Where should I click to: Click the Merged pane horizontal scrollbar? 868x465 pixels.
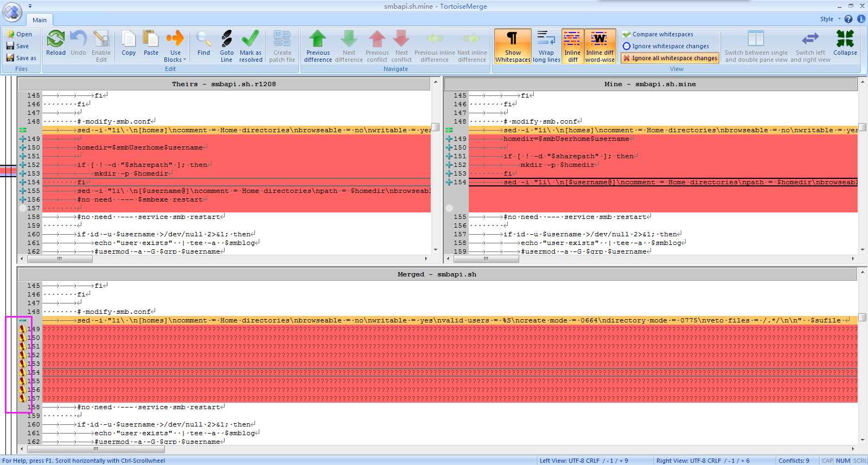tap(95, 449)
